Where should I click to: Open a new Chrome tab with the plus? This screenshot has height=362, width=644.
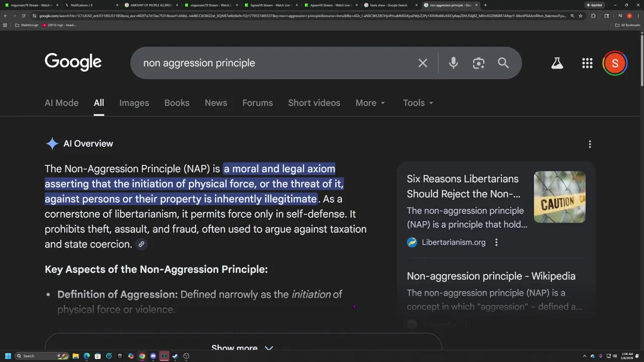tap(485, 5)
